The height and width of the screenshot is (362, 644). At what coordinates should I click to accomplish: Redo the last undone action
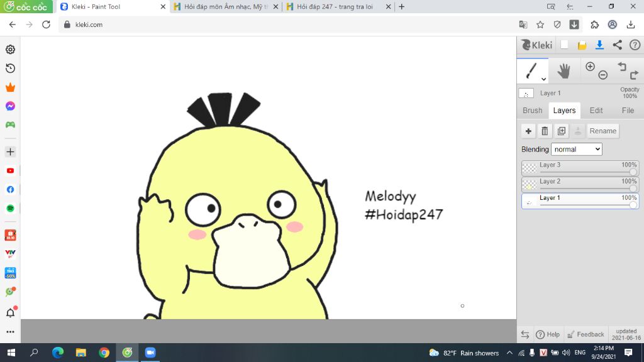point(634,74)
